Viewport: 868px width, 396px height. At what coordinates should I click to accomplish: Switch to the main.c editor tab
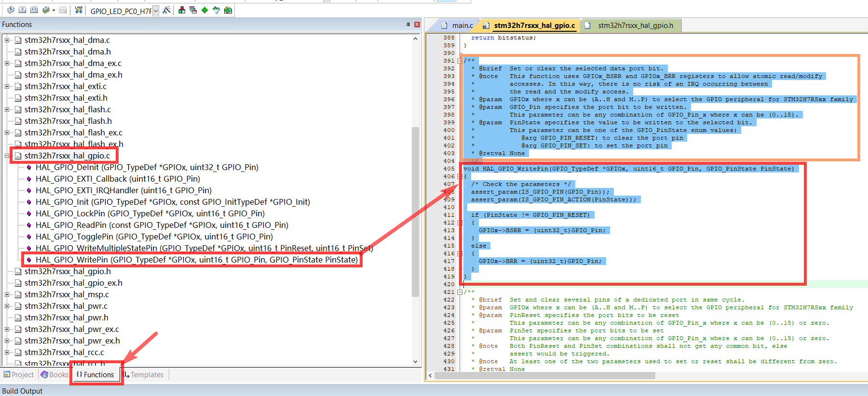pyautogui.click(x=457, y=26)
